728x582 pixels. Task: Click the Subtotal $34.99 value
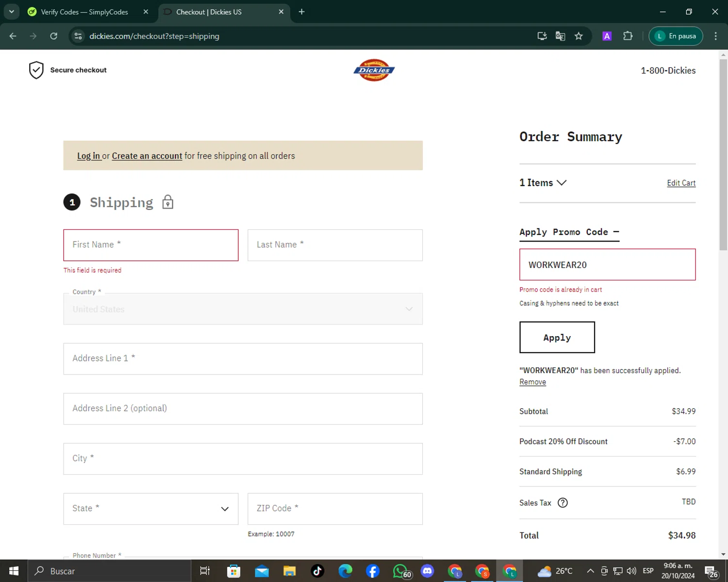pos(683,411)
